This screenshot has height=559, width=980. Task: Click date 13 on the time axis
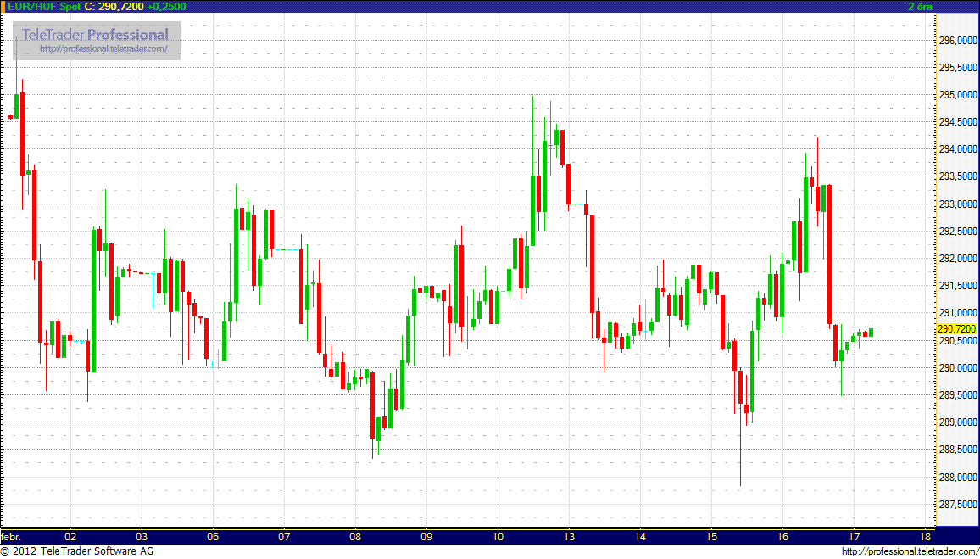pyautogui.click(x=569, y=536)
